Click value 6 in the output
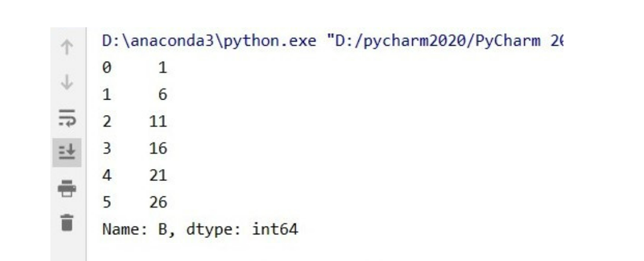644x261 pixels. tap(162, 96)
